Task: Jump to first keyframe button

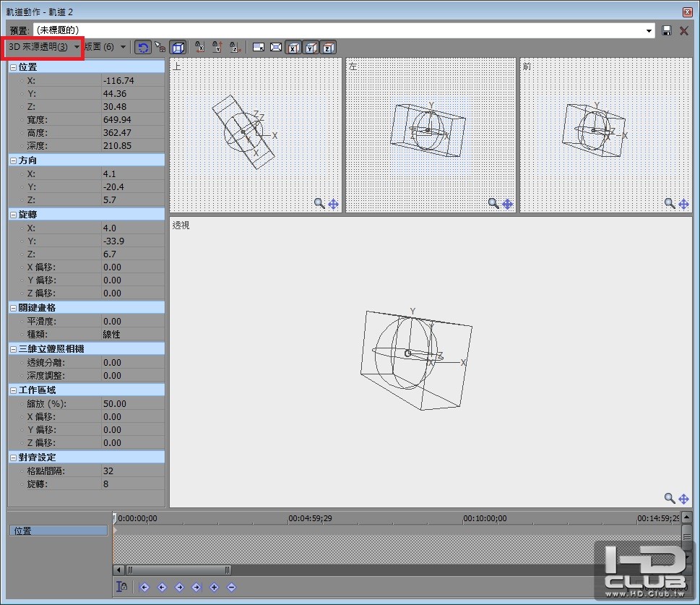Action: pyautogui.click(x=144, y=587)
